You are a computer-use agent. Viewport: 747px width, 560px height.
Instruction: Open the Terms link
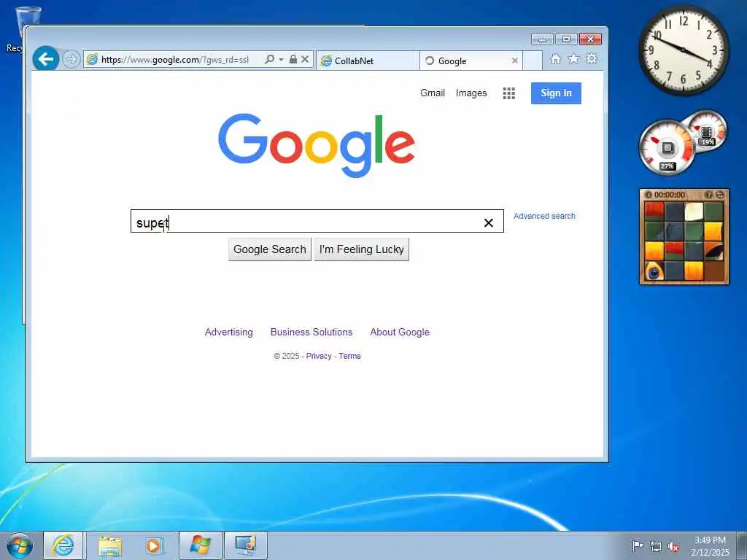pos(349,356)
